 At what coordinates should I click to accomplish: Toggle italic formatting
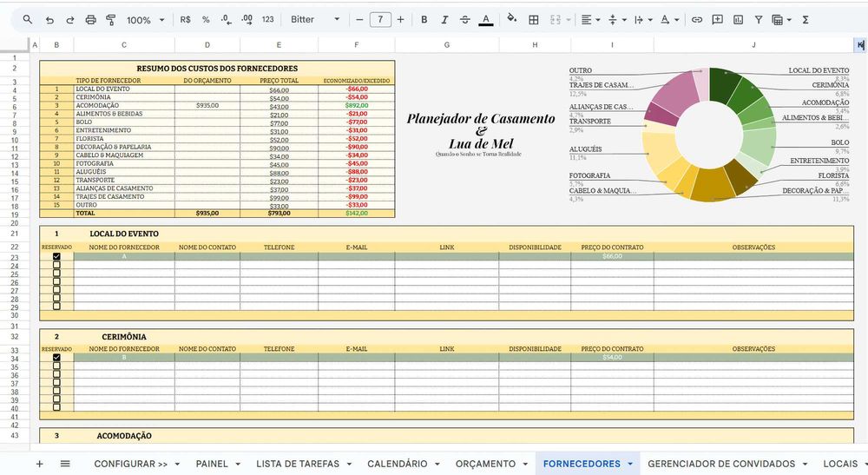click(x=444, y=19)
